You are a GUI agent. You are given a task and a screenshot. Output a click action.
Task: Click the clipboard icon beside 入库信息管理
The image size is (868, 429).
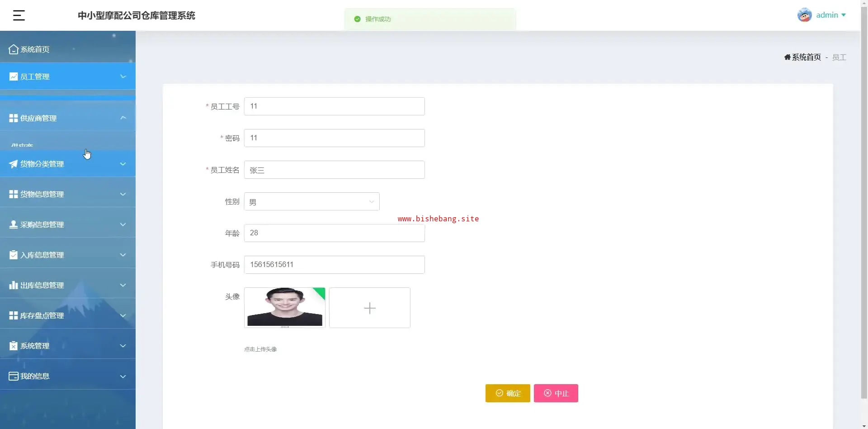[x=14, y=255]
